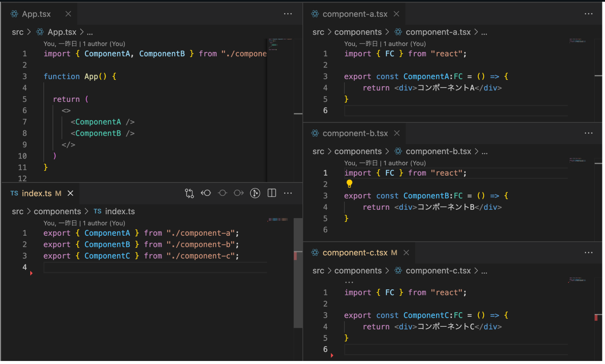Close the component-a.tsx tab
Image resolution: width=605 pixels, height=364 pixels.
(396, 14)
